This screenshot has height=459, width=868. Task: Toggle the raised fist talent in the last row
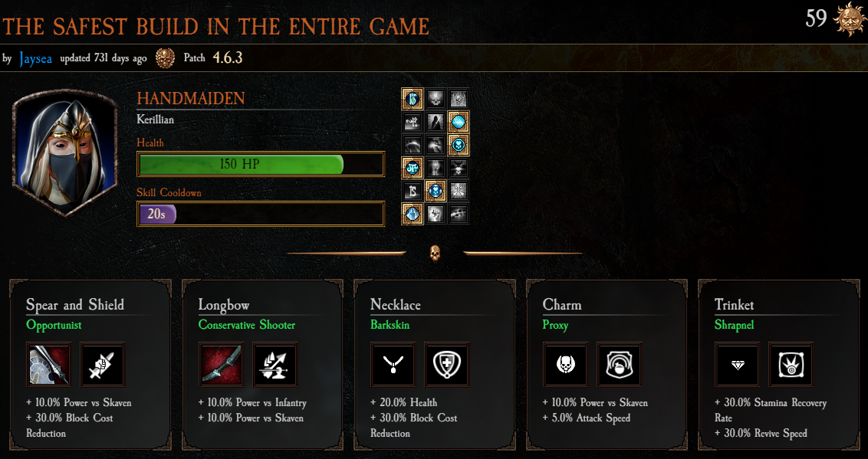click(x=435, y=214)
